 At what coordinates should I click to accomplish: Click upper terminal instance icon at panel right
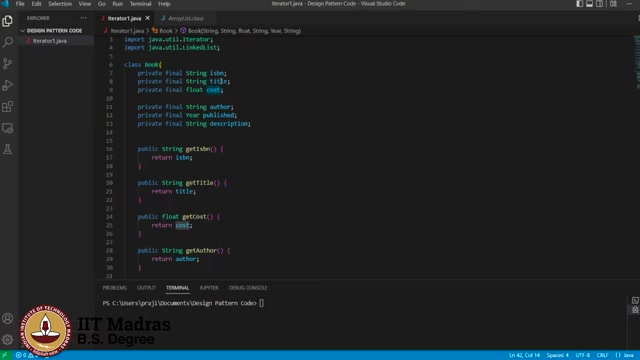coord(635,300)
